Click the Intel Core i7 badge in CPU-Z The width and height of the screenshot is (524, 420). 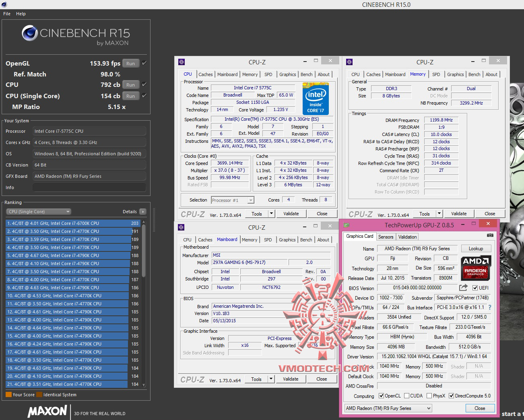tap(316, 99)
